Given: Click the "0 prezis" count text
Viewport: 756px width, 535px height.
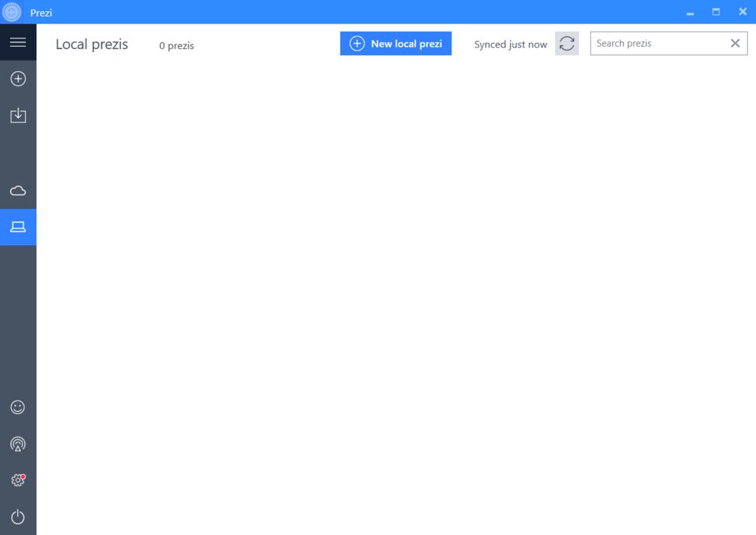Looking at the screenshot, I should coord(176,46).
